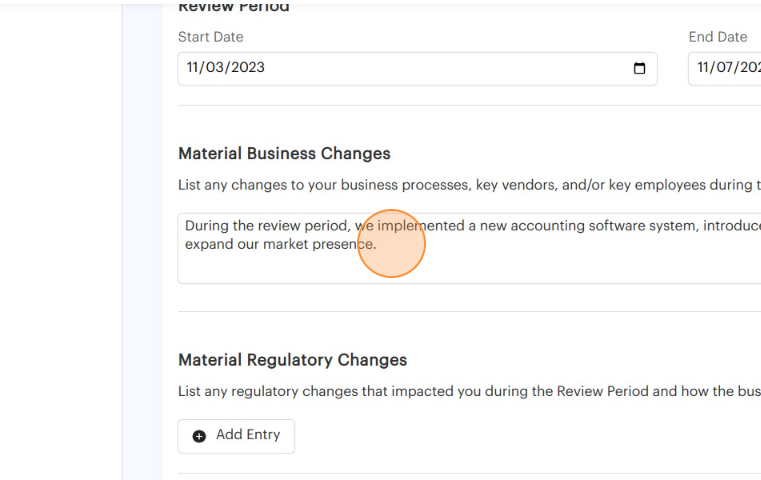Click the Review Period section heading
761x480 pixels.
tap(233, 8)
